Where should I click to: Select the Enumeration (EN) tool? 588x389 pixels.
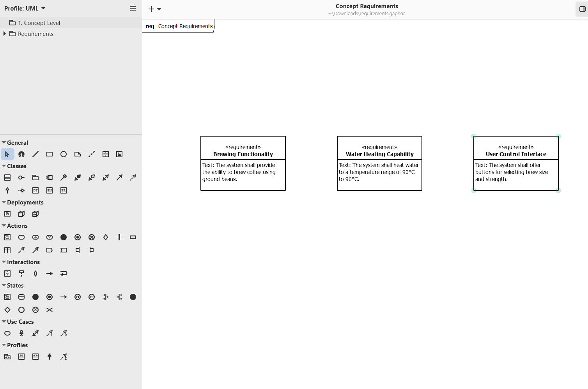50,190
